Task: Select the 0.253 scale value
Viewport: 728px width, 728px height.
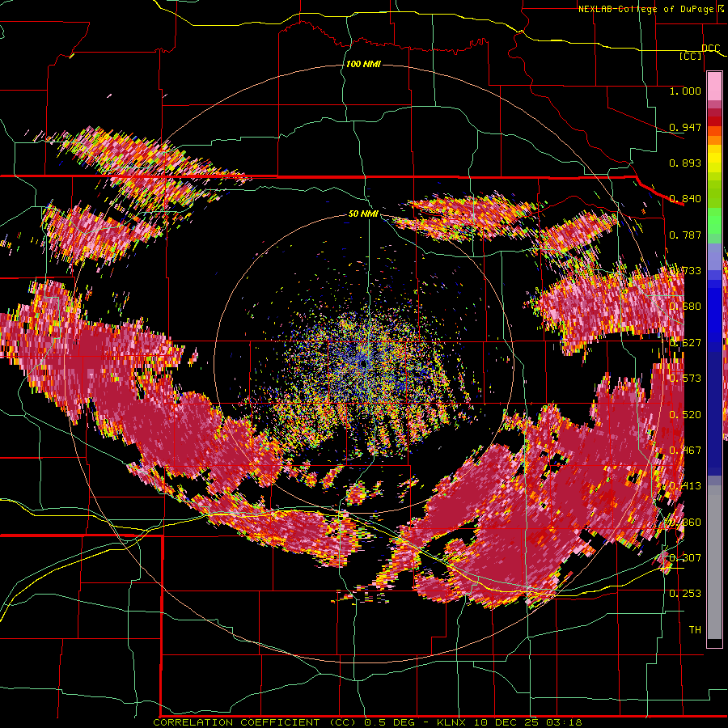Action: [x=685, y=594]
